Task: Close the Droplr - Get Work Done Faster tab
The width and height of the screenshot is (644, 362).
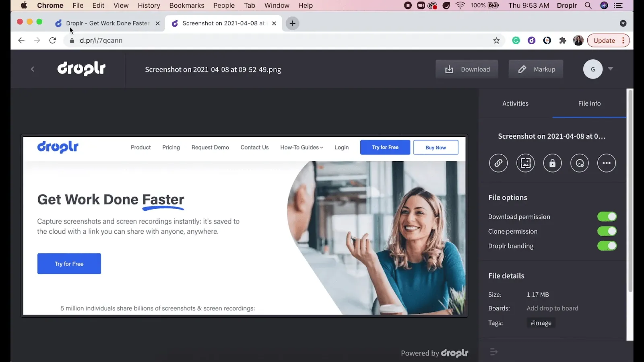Action: pos(157,23)
